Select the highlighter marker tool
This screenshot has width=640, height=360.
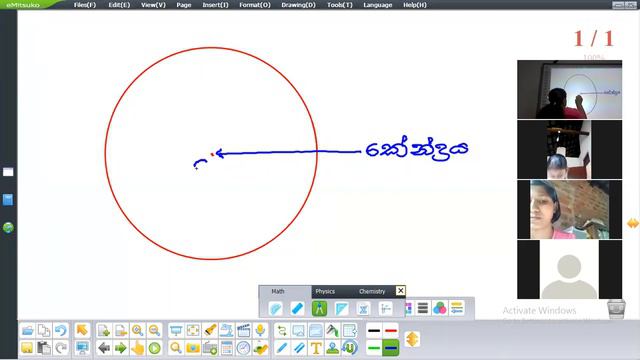pyautogui.click(x=299, y=348)
